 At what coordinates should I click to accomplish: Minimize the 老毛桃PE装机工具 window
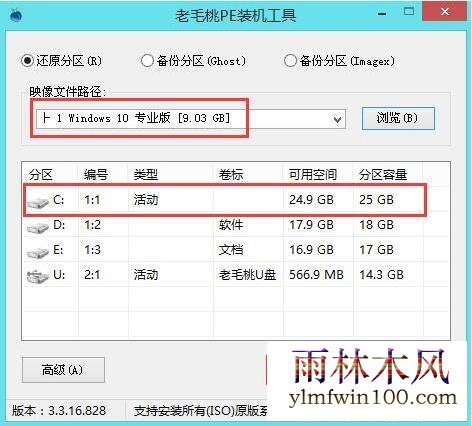point(382,13)
